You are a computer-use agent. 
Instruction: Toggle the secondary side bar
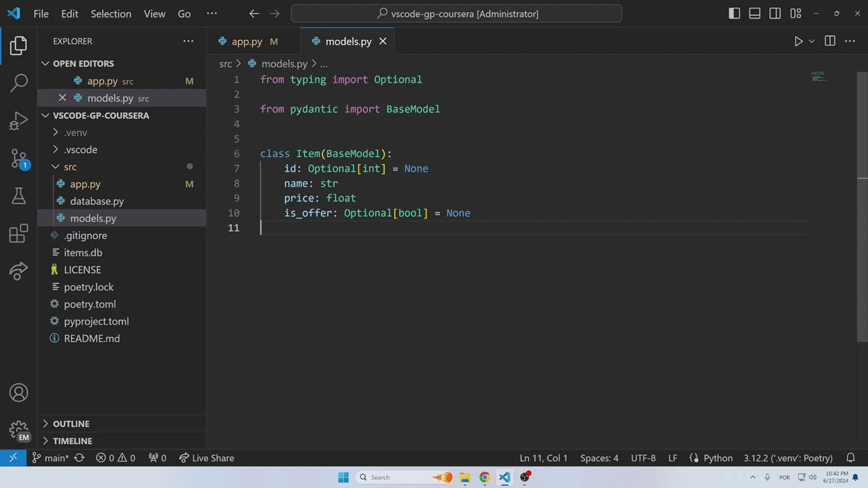[775, 14]
